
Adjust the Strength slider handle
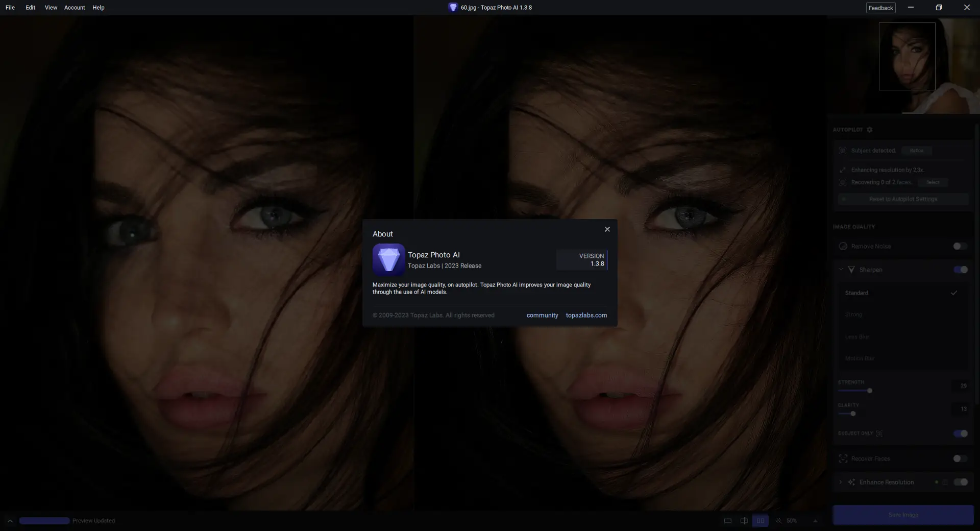coord(870,391)
